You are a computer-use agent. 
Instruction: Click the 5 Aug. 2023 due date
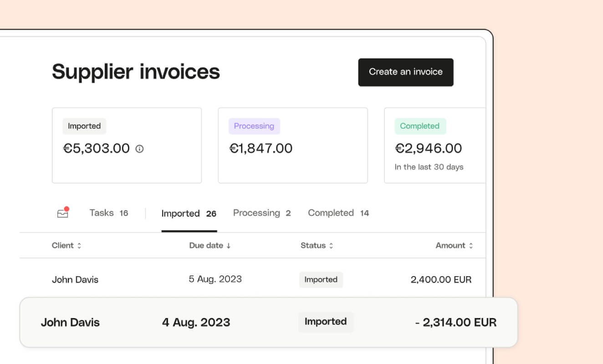pos(215,279)
